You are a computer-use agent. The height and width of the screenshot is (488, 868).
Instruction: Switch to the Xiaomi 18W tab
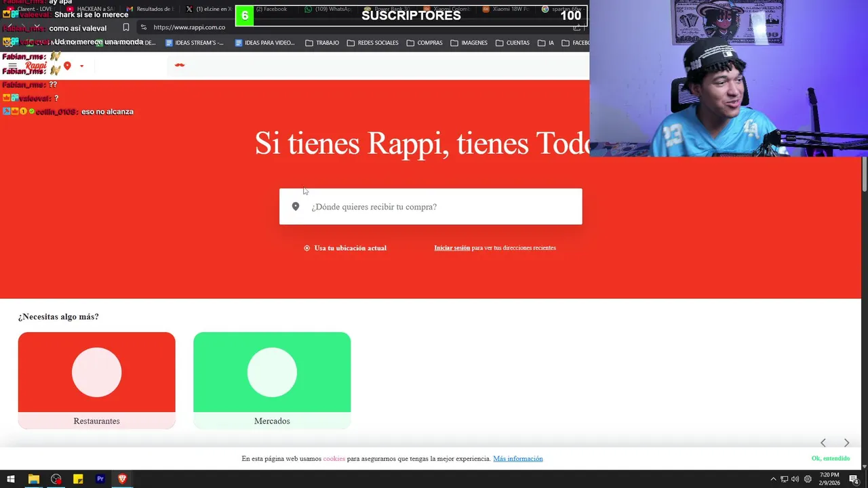506,9
